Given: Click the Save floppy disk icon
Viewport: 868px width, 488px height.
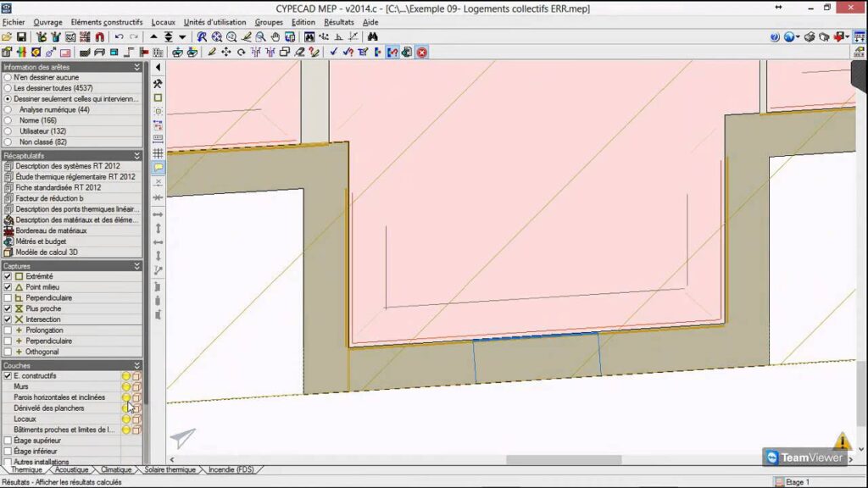Looking at the screenshot, I should point(21,37).
